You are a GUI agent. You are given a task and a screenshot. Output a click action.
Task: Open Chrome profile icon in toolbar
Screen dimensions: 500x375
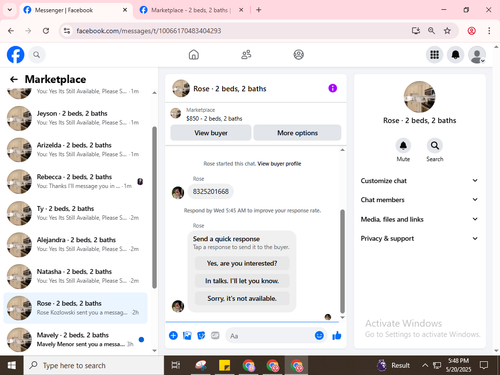pyautogui.click(x=471, y=31)
